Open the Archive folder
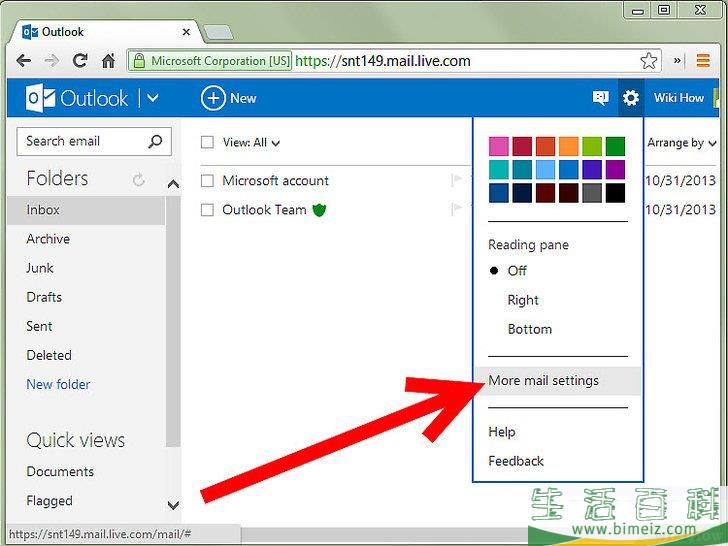This screenshot has width=728, height=546. tap(48, 239)
